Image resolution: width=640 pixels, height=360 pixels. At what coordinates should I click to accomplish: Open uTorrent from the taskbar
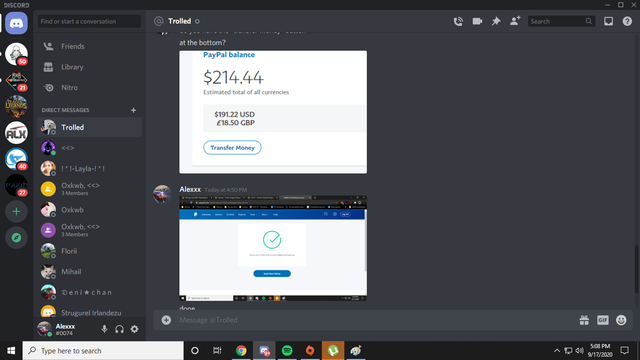click(333, 351)
